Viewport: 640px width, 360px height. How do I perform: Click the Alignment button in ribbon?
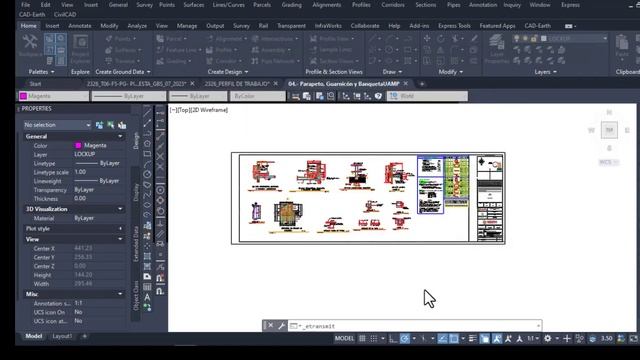point(226,39)
